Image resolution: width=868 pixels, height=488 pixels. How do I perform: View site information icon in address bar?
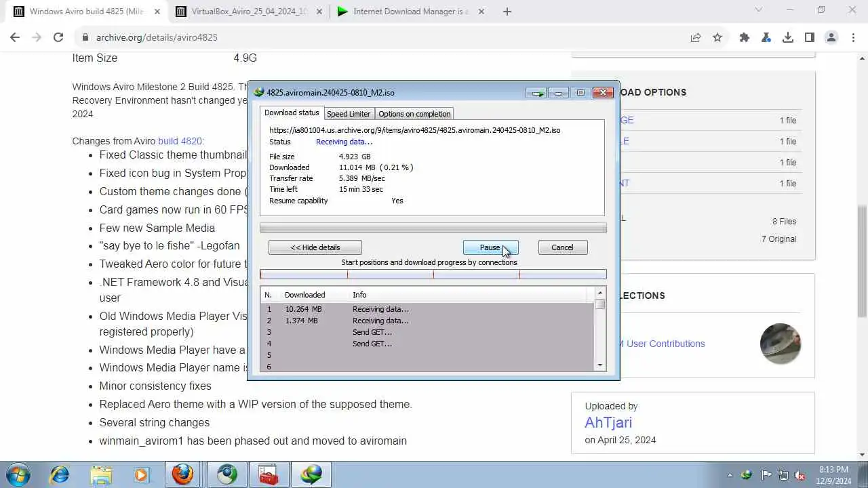pos(85,37)
